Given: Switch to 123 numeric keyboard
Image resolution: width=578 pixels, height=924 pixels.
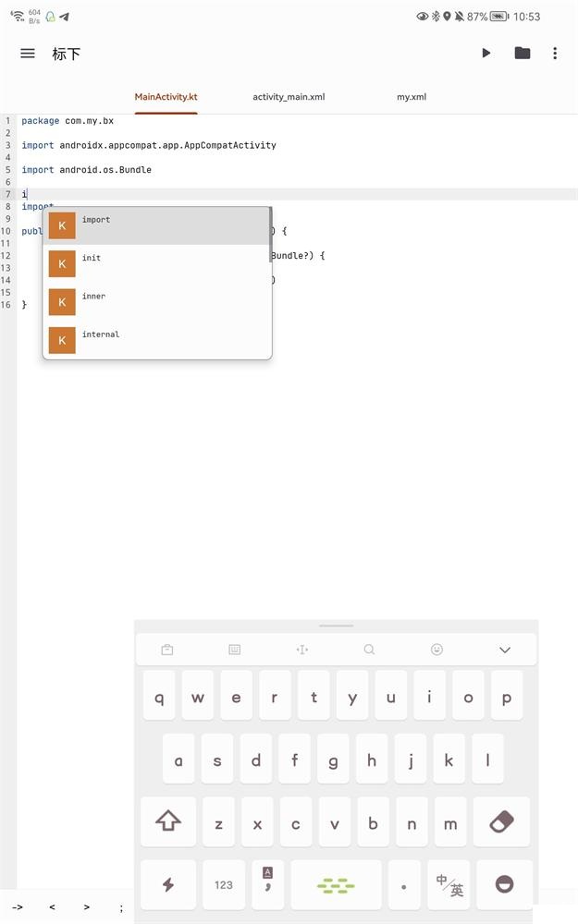Looking at the screenshot, I should click(224, 884).
